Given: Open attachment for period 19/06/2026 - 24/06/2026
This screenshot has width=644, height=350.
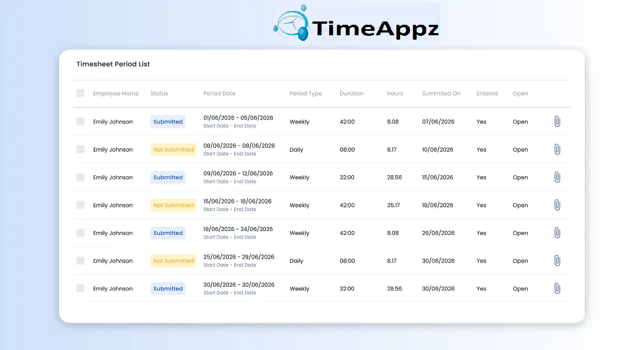Looking at the screenshot, I should click(x=557, y=233).
